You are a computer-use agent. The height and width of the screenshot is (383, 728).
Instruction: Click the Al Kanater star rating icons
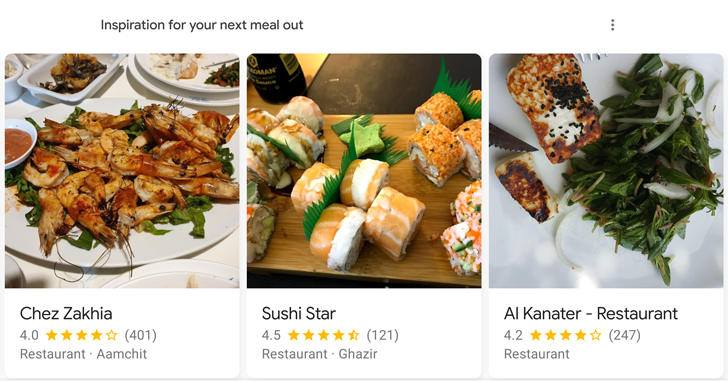click(x=566, y=335)
